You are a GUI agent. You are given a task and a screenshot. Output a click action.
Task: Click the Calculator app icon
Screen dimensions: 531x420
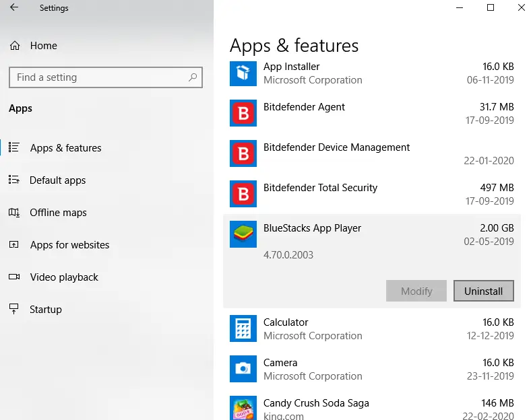click(x=243, y=328)
